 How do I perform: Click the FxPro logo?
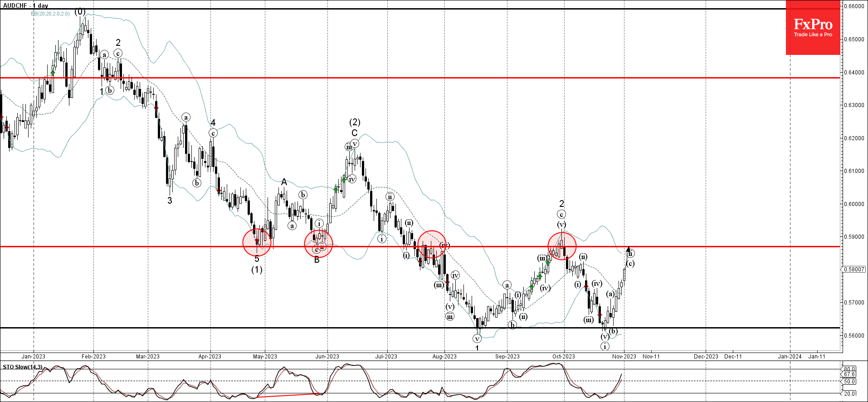(x=813, y=27)
